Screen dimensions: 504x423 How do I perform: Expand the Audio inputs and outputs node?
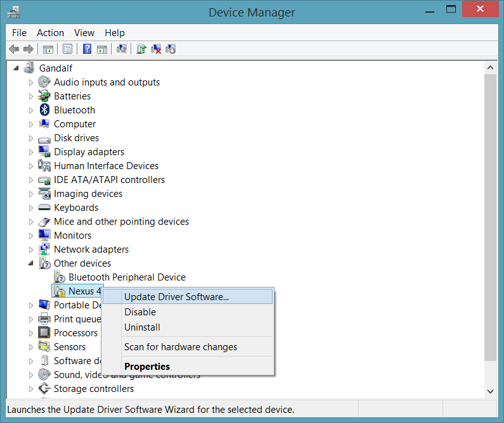(30, 82)
